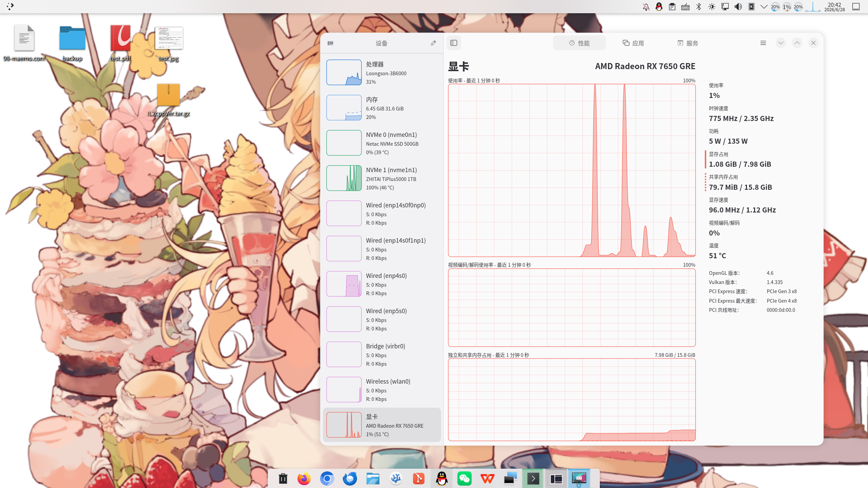Viewport: 868px width, 488px height.
Task: Expand hidden tray icons with chevron
Action: pos(764,7)
